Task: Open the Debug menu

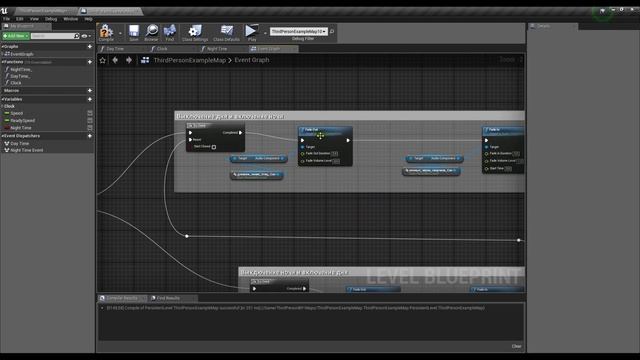Action: tap(51, 19)
